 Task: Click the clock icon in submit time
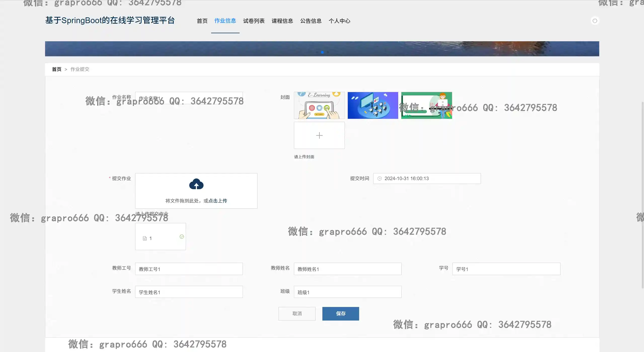[380, 178]
